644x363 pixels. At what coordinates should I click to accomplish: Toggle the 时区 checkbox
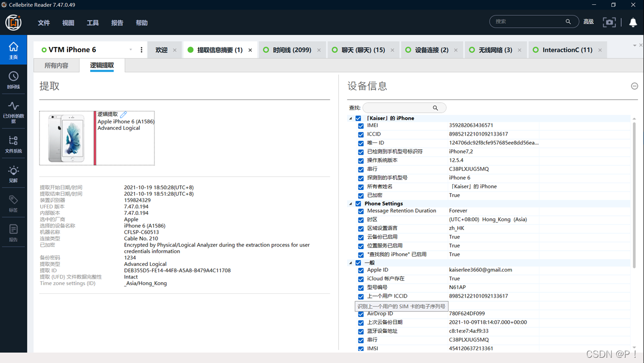pyautogui.click(x=361, y=220)
